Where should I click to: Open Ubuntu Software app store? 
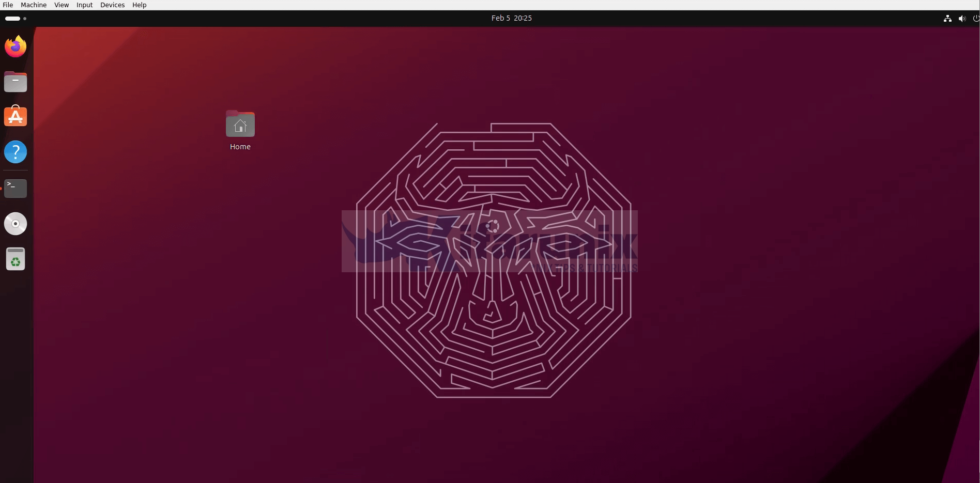click(16, 117)
